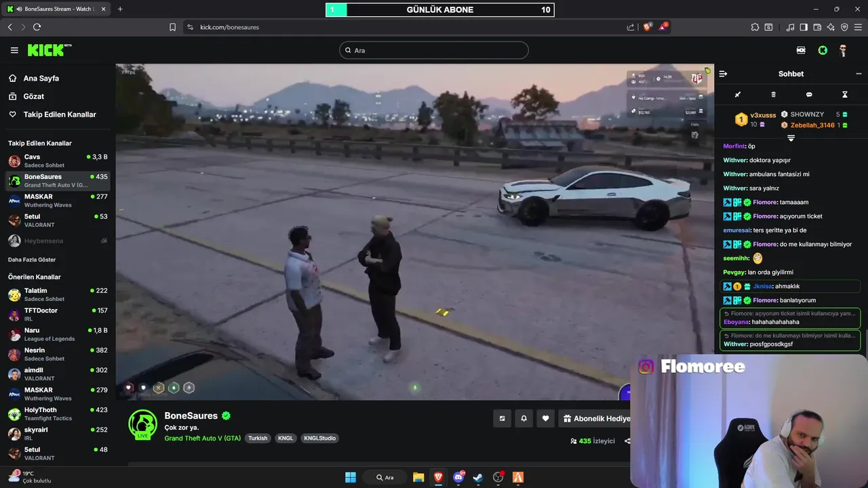Open Brave VPN shield icon
868x488 pixels.
[x=844, y=27]
